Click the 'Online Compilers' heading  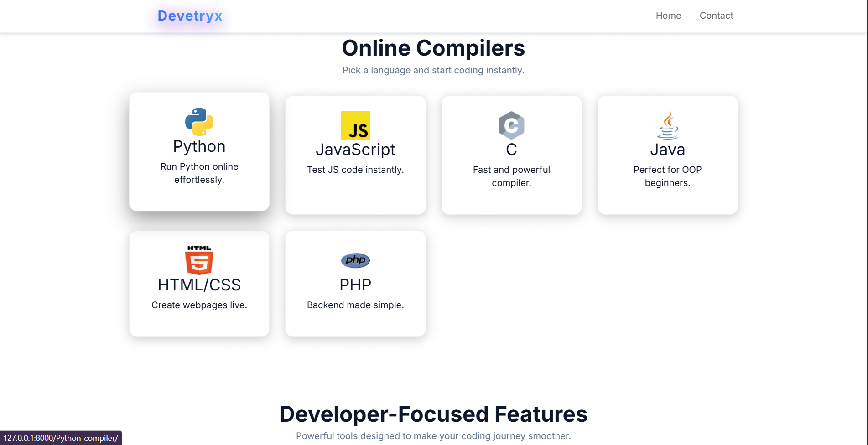pyautogui.click(x=433, y=48)
